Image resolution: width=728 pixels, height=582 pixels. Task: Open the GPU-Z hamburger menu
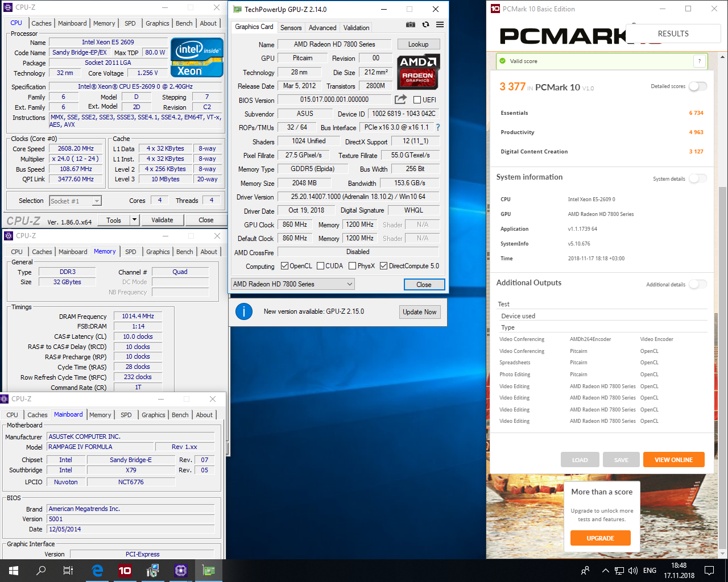click(440, 25)
